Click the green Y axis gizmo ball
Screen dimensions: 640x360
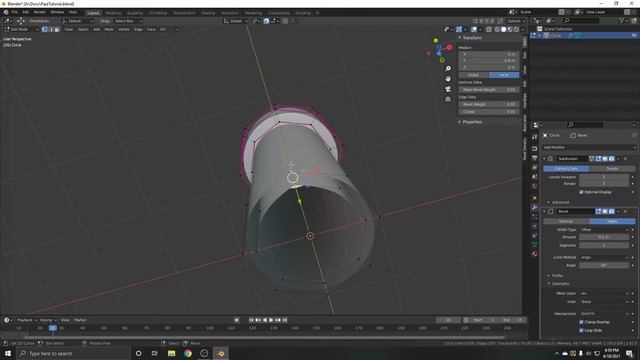(436, 40)
